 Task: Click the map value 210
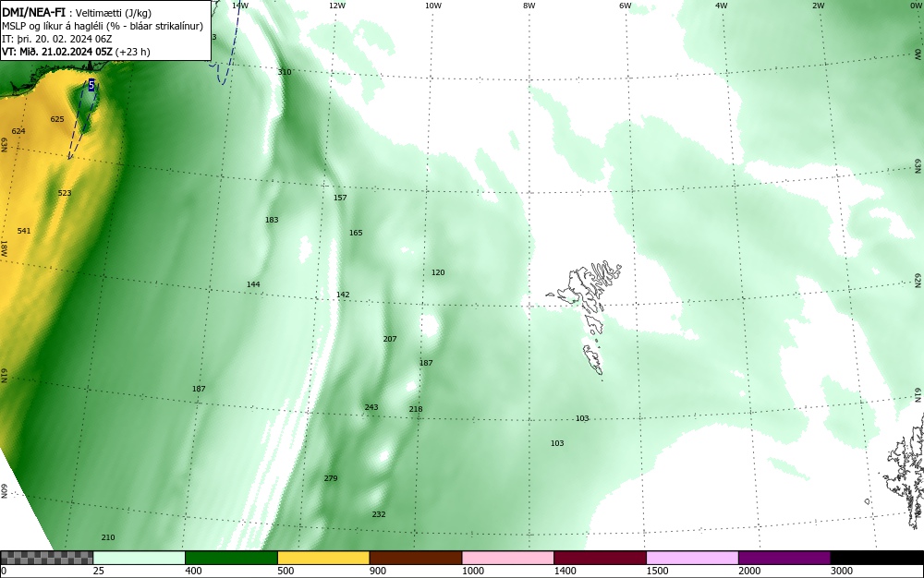click(x=108, y=537)
